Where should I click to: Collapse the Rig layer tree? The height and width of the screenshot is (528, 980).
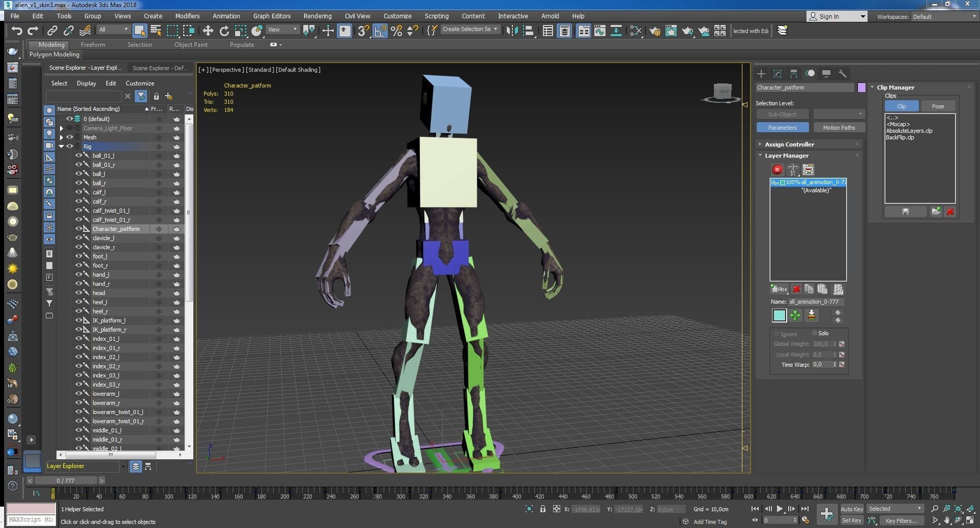pyautogui.click(x=62, y=146)
